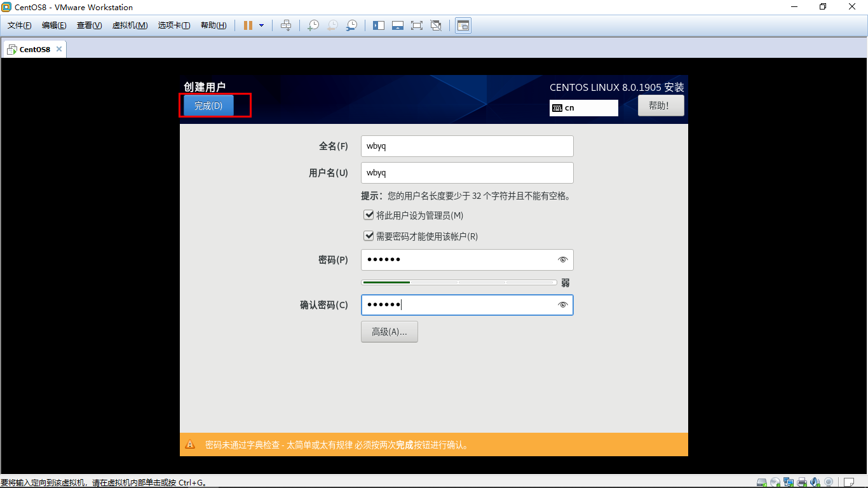Screen dimensions: 868x488
Task: Focus the 确认密码(C) confirm password field
Action: pyautogui.click(x=467, y=305)
